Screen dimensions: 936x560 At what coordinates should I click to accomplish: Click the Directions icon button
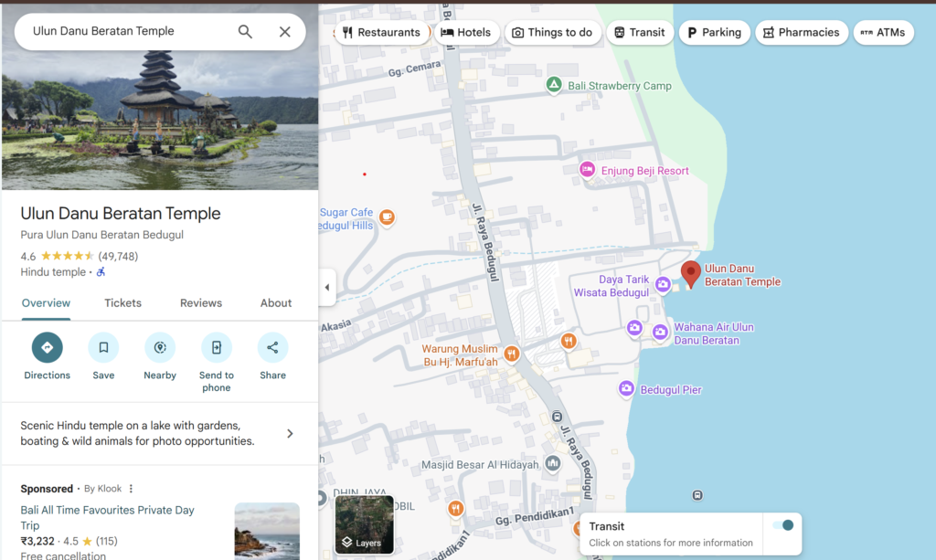coord(48,347)
